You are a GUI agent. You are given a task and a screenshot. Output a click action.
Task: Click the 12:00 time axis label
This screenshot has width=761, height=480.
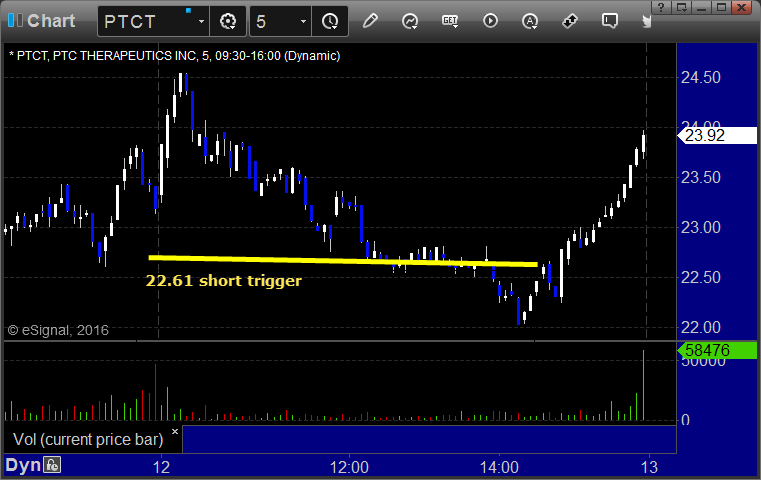click(349, 467)
